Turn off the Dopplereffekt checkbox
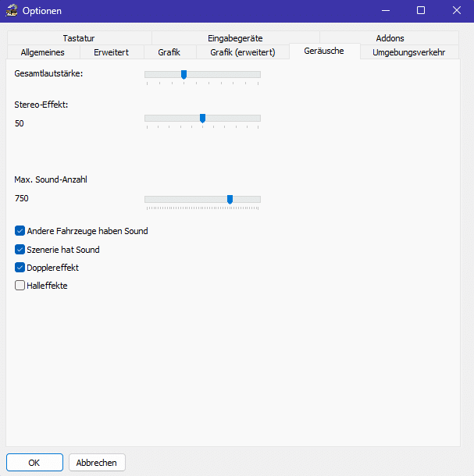The height and width of the screenshot is (476, 474). 20,268
